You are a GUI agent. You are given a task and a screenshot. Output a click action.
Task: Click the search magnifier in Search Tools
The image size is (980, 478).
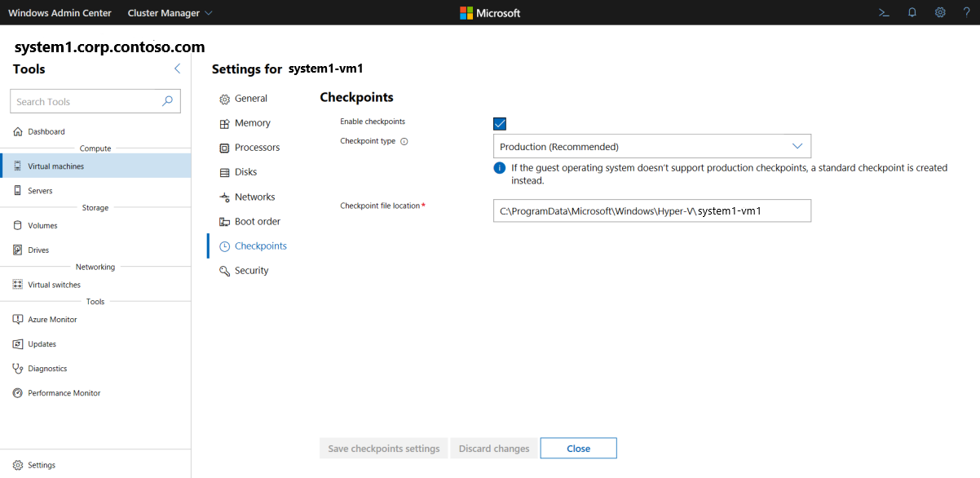(167, 101)
